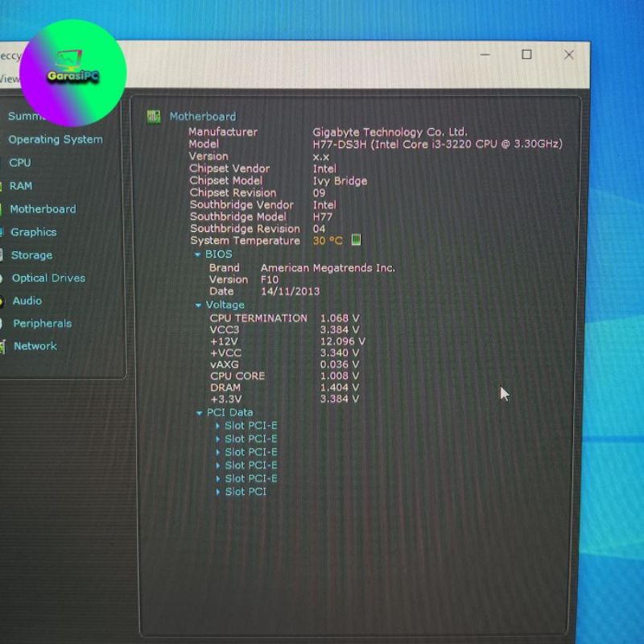Click the Southbridge Model H77 value
This screenshot has width=644, height=644.
[323, 217]
